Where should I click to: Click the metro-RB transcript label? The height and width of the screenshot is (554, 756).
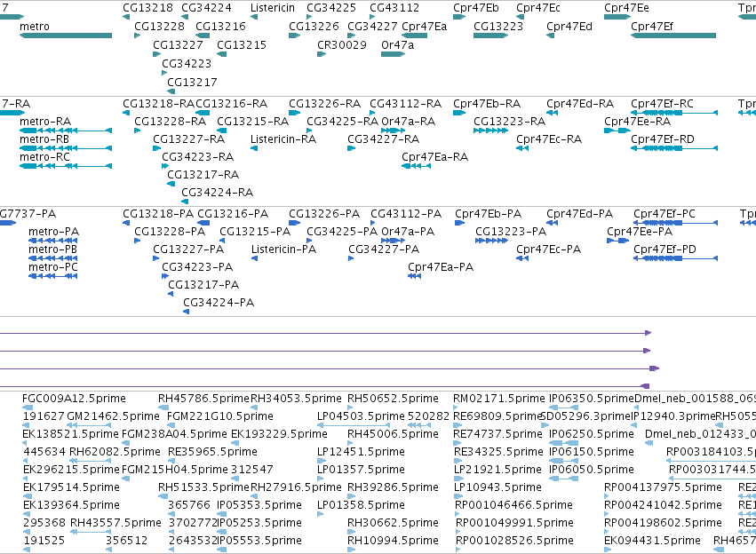[x=44, y=139]
